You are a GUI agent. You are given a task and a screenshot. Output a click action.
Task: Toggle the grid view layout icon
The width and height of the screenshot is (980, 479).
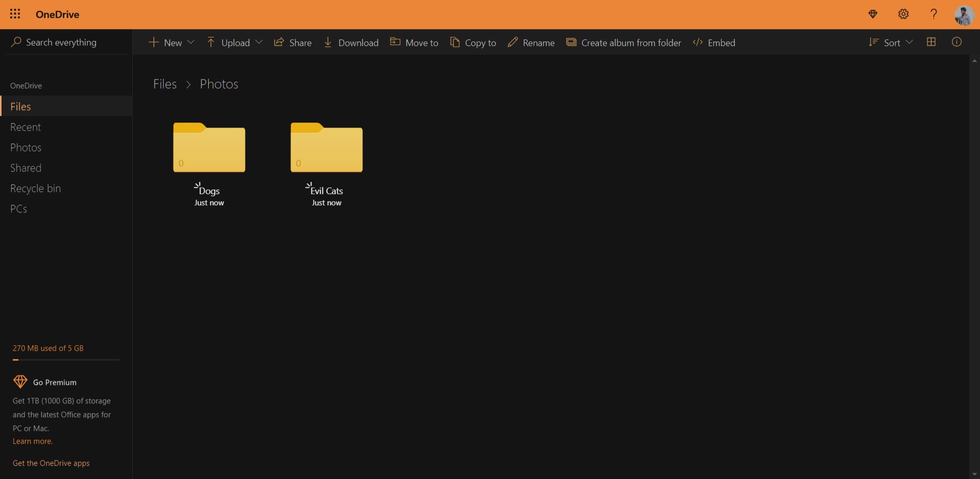[x=932, y=42]
